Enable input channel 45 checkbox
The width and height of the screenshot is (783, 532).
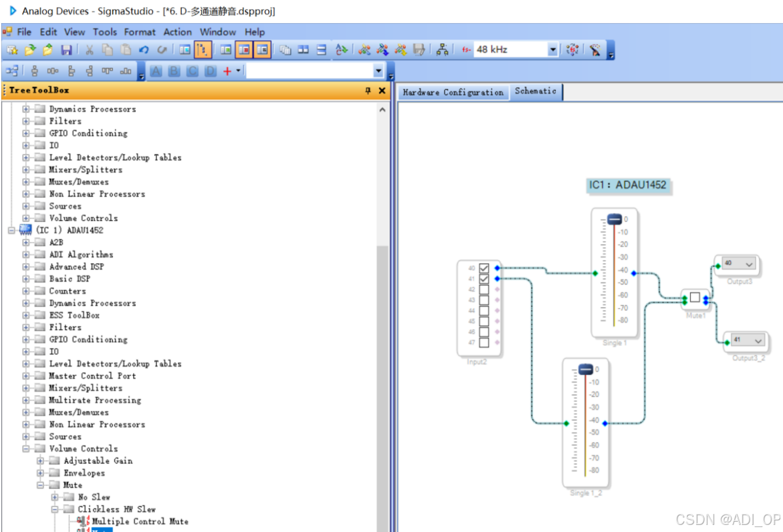[x=484, y=321]
